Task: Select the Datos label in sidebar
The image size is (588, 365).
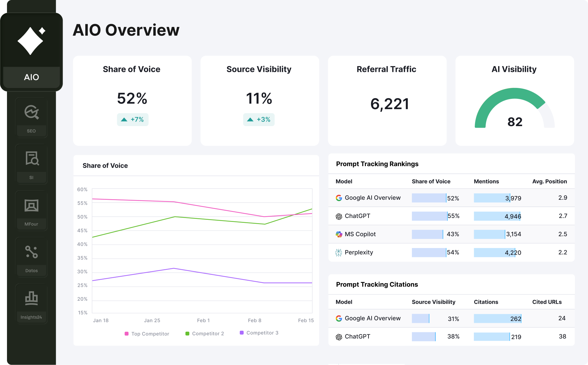Action: point(32,271)
